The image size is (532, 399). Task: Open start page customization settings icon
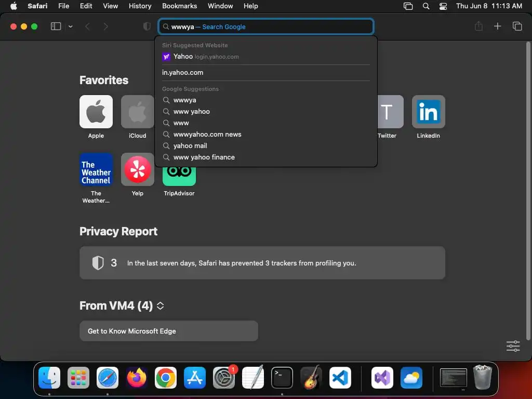(x=513, y=346)
